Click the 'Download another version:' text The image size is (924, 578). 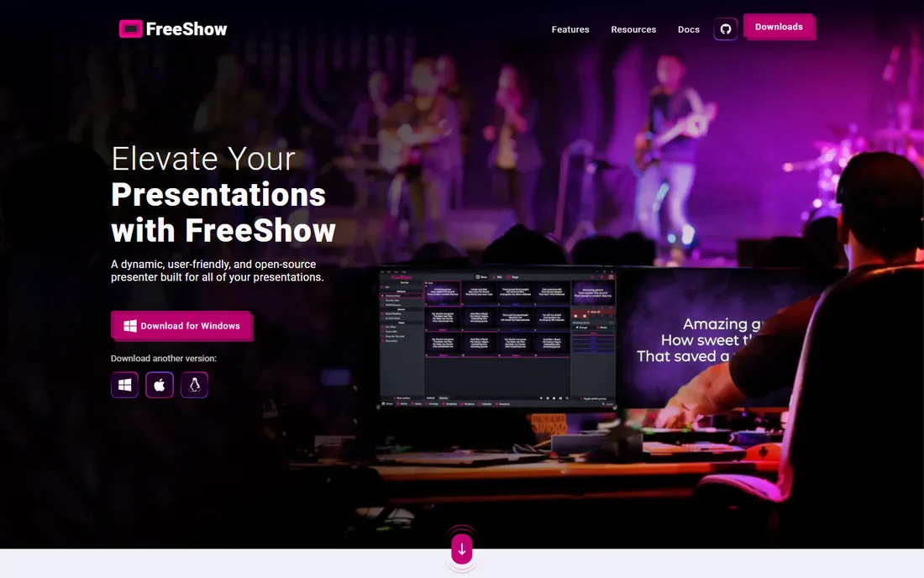[x=164, y=358]
